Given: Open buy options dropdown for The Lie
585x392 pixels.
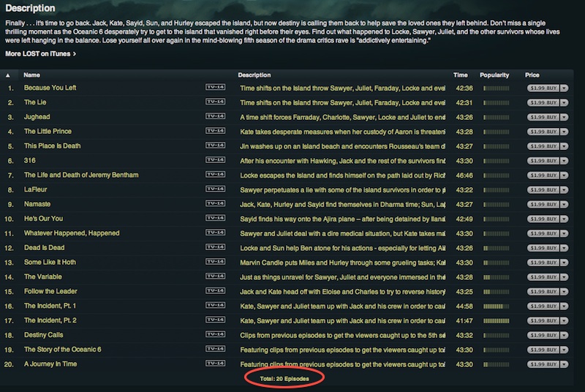Looking at the screenshot, I should pyautogui.click(x=564, y=102).
